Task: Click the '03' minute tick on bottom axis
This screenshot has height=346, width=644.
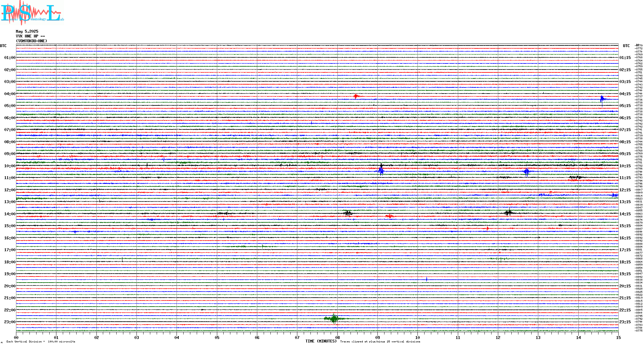Action: 137,337
